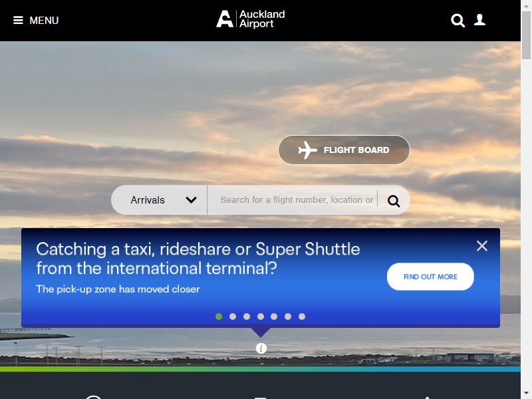The image size is (532, 399).
Task: Click the flight number search field
Action: point(297,200)
